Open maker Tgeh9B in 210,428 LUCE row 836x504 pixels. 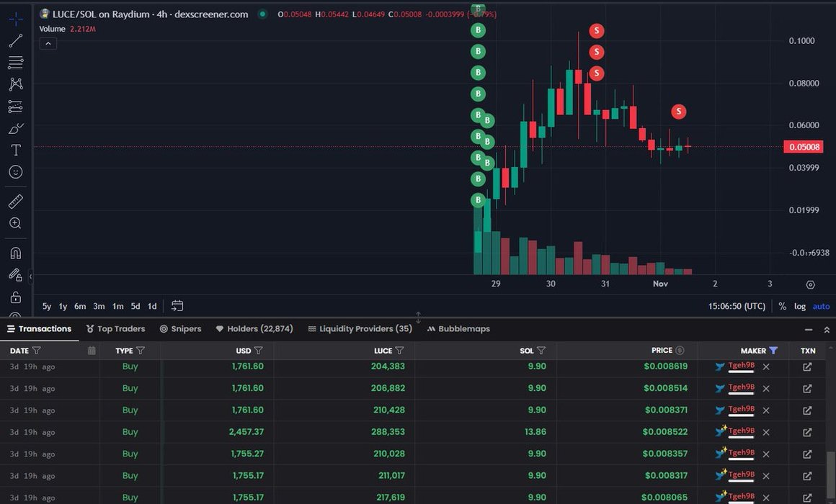click(x=741, y=409)
